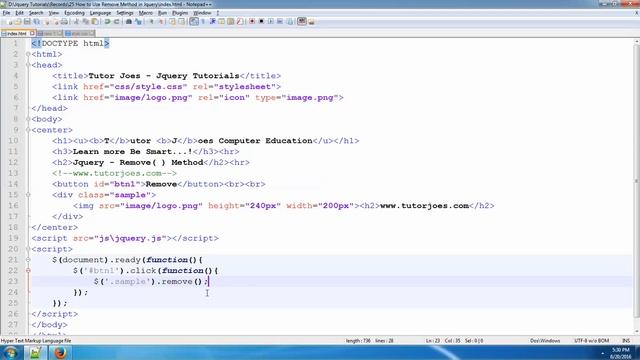Click Run Macro Multiple Times icon
This screenshot has height=360, width=640.
coord(280,22)
